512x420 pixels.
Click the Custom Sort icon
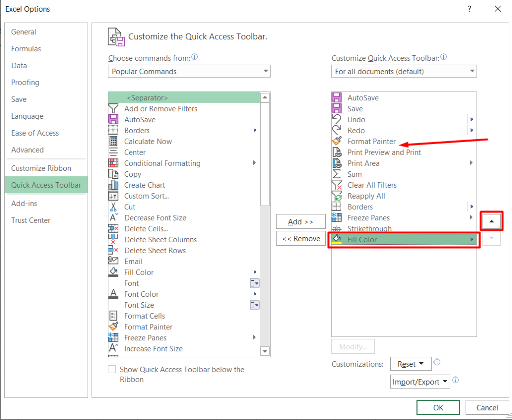point(113,196)
